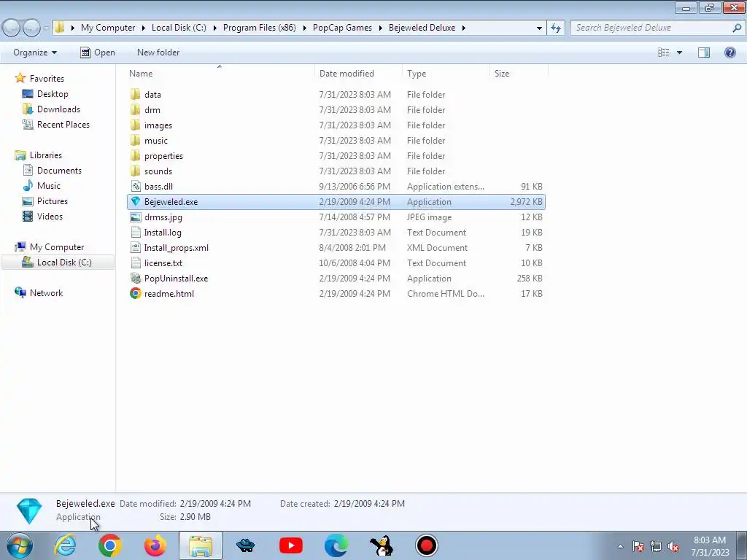Launch Internet Explorer from taskbar
The width and height of the screenshot is (747, 560).
65,545
